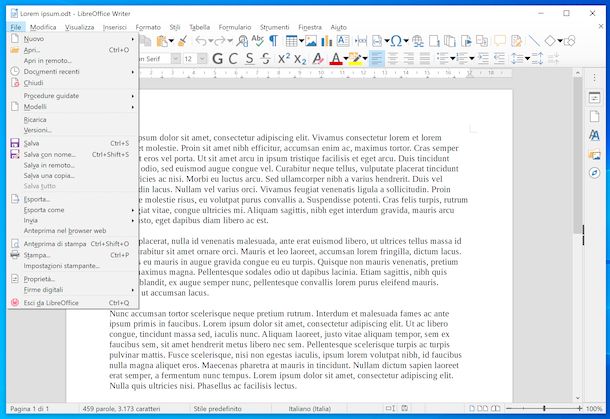Open the font color dropdown arrow
610x419 pixels.
pyautogui.click(x=345, y=59)
